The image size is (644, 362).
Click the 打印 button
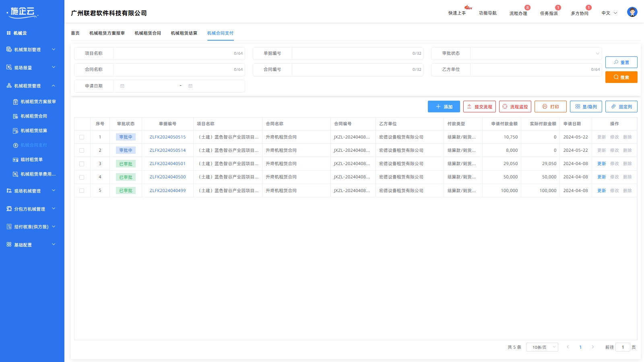[551, 106]
